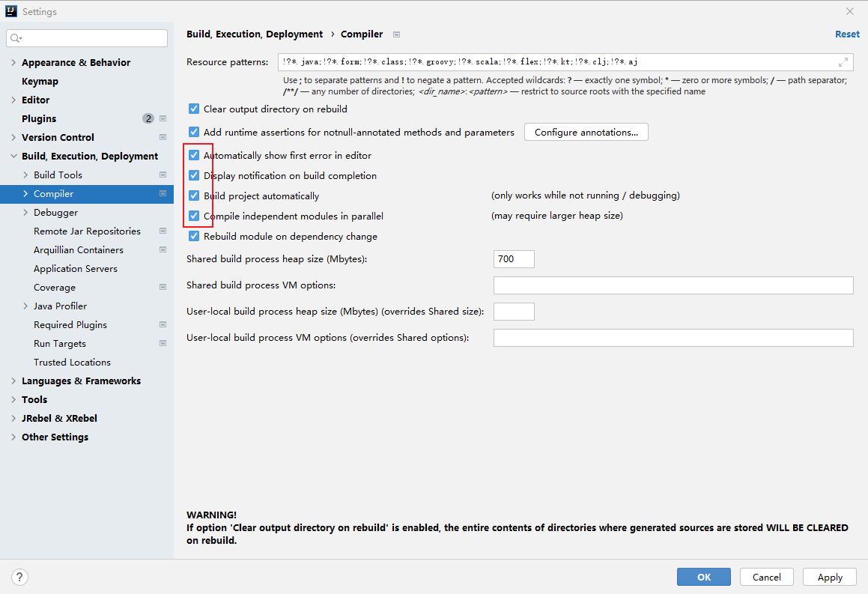Image resolution: width=868 pixels, height=594 pixels.
Task: Collapse Build, Execution, Deployment tree node
Action: pos(13,156)
